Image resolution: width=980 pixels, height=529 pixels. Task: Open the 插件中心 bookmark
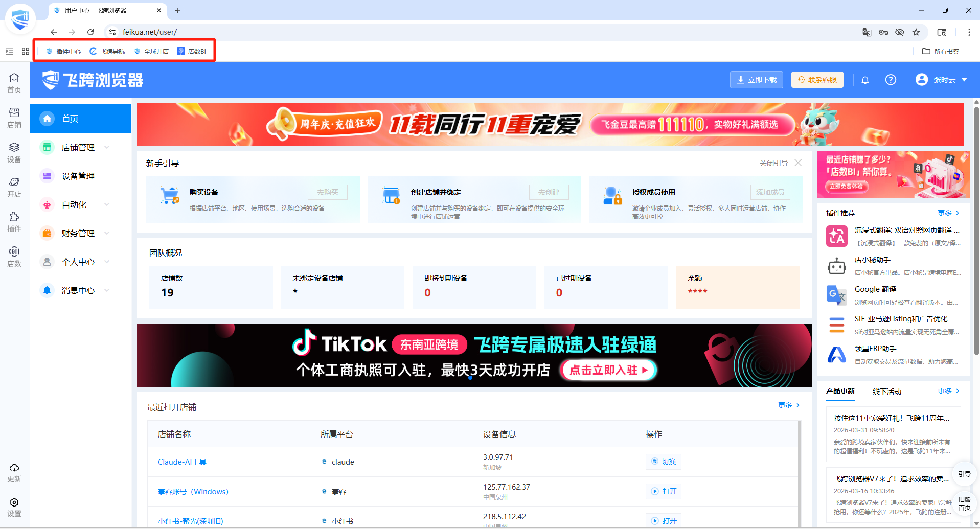(x=63, y=51)
